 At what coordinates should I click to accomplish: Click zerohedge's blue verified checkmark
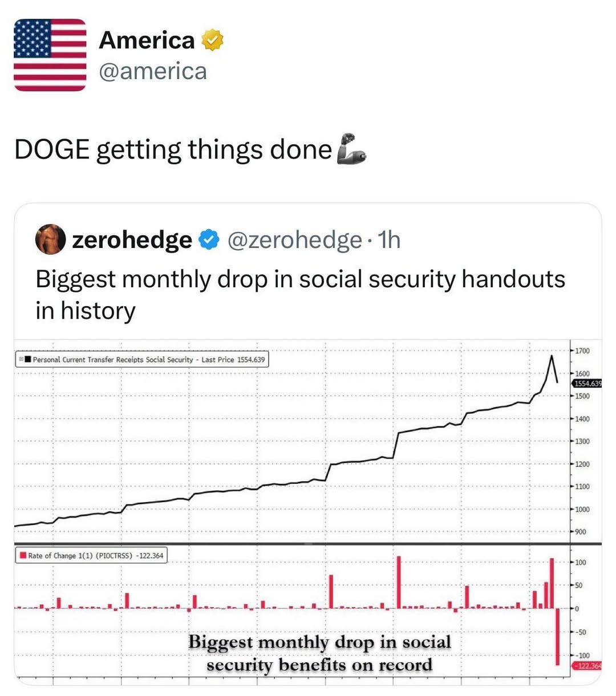tap(209, 240)
